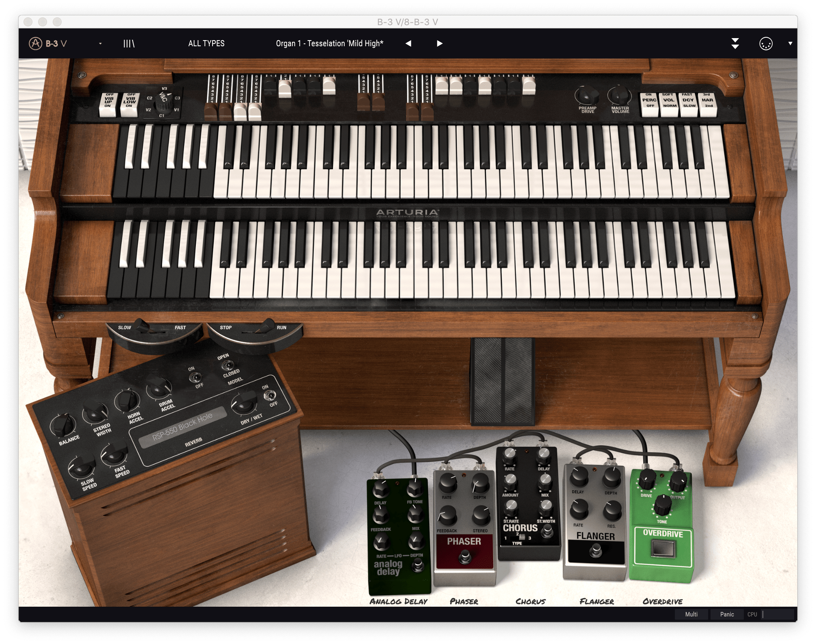Screen dimensions: 816x644
Task: Open the RSP-550 Black Hole reverb selector
Action: point(182,427)
